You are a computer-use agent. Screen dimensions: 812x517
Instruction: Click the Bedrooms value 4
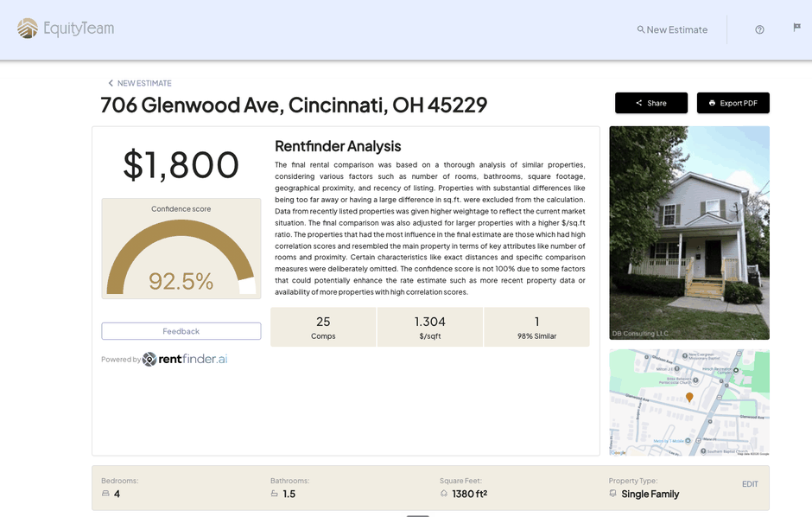(117, 495)
